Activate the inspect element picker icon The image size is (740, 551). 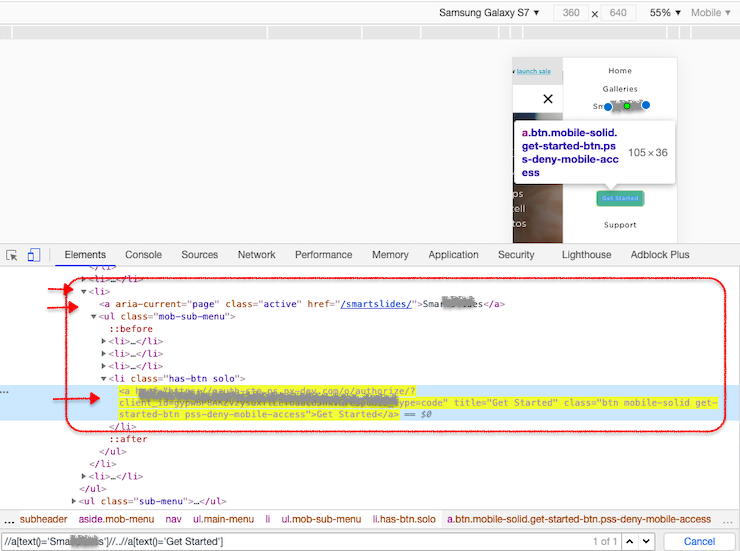coord(12,255)
